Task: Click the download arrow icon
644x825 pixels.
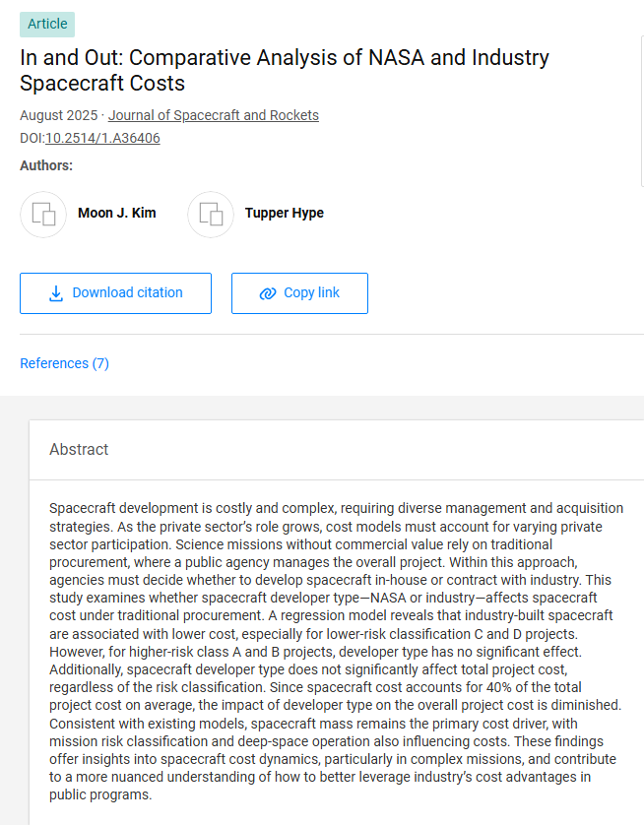Action: pyautogui.click(x=56, y=293)
